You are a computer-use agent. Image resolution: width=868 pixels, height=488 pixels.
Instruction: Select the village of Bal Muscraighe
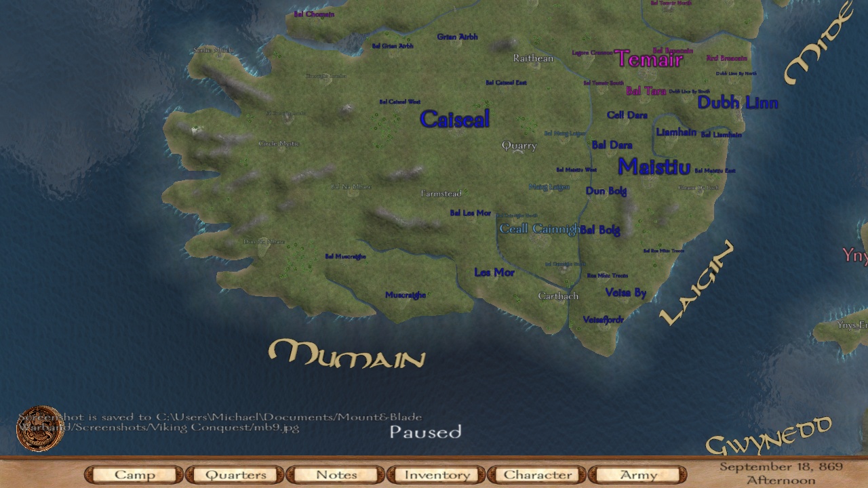point(346,256)
